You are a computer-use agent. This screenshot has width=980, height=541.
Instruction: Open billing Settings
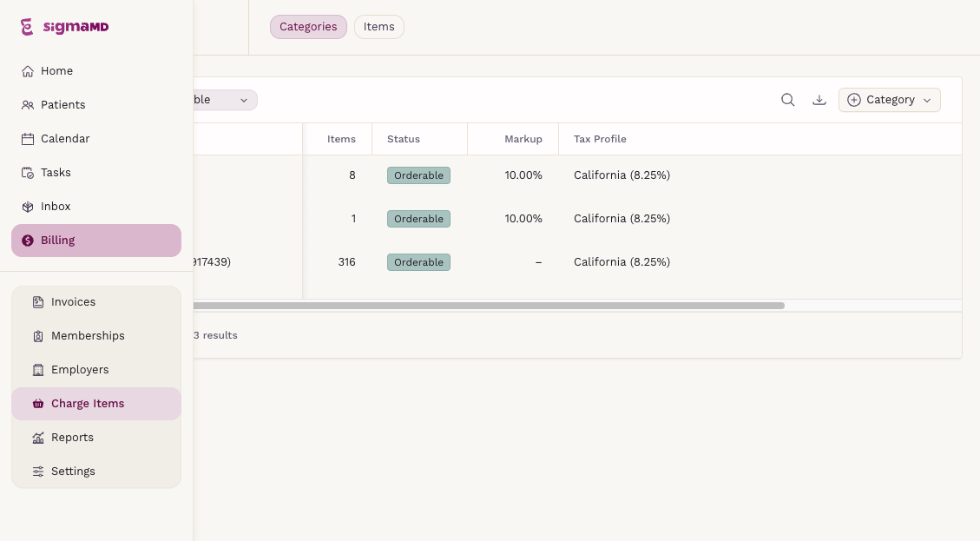[x=96, y=472]
